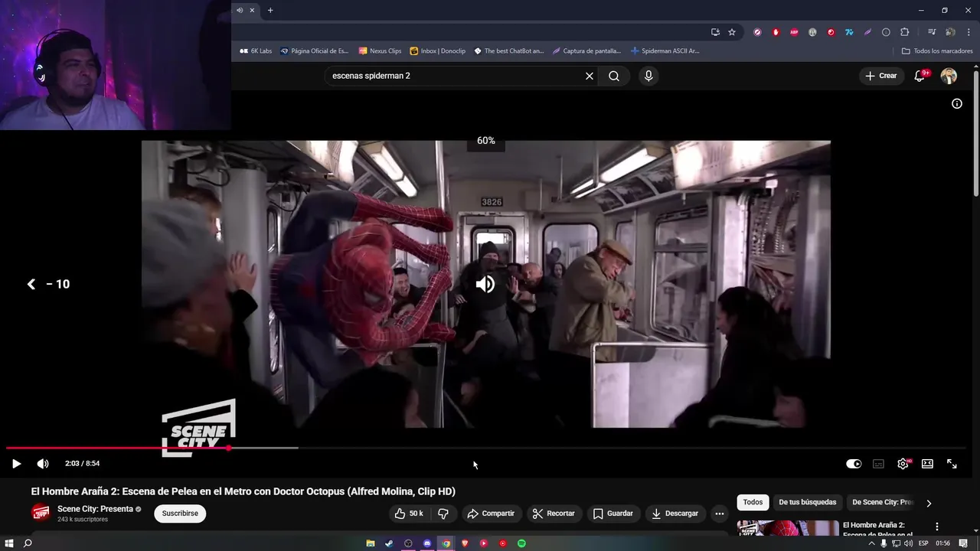Rewind ten seconds with the -10 overlay
Image resolution: width=980 pixels, height=551 pixels.
(x=48, y=284)
